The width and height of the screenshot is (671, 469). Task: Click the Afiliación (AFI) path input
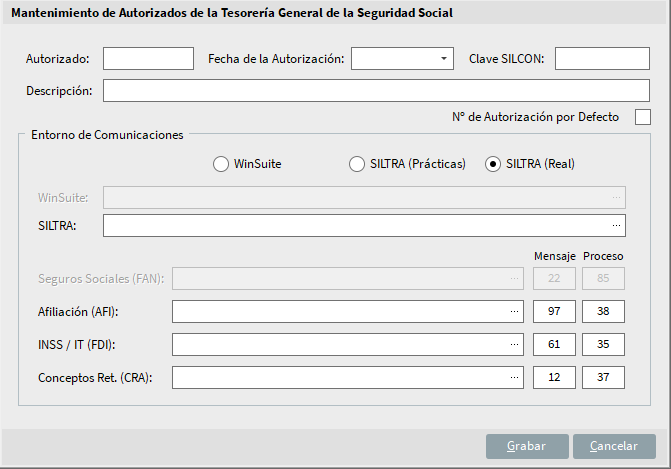(348, 312)
